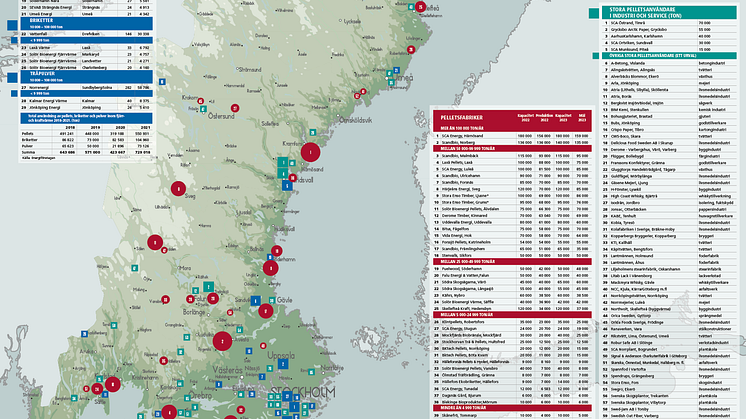Click the 'A-Betong, Vislanda' row

669,63
